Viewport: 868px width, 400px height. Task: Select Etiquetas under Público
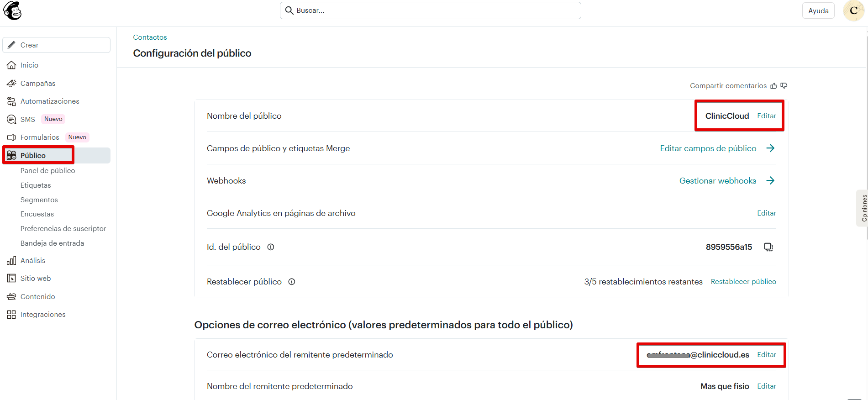coord(36,185)
